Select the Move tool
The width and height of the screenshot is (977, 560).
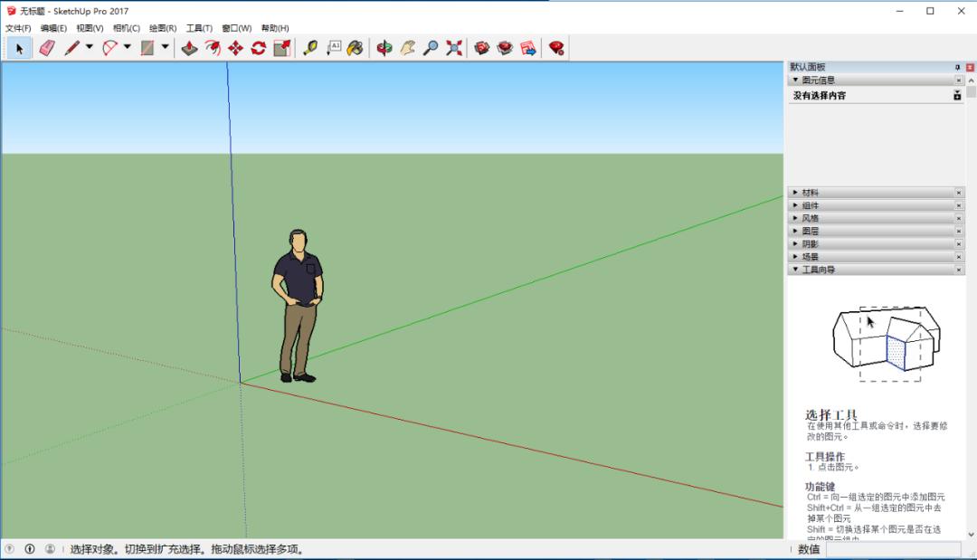[x=237, y=49]
